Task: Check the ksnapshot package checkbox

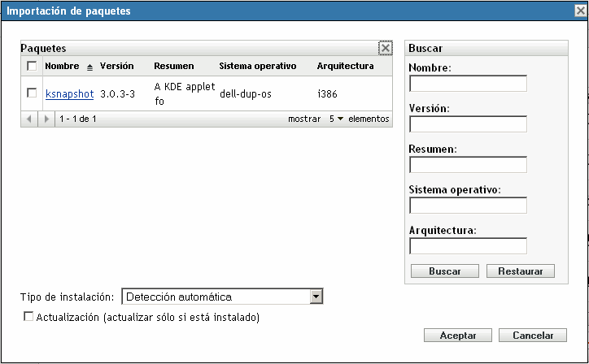Action: (32, 93)
